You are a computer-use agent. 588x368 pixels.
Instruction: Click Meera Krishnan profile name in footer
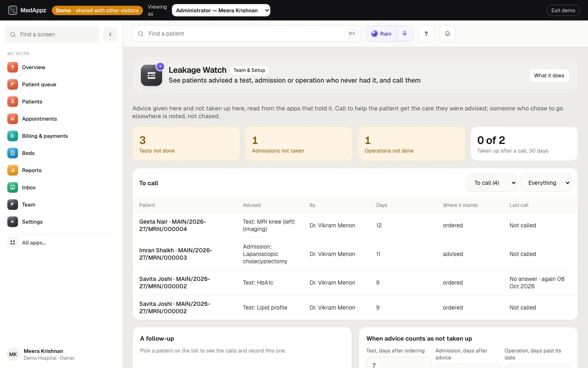point(43,351)
